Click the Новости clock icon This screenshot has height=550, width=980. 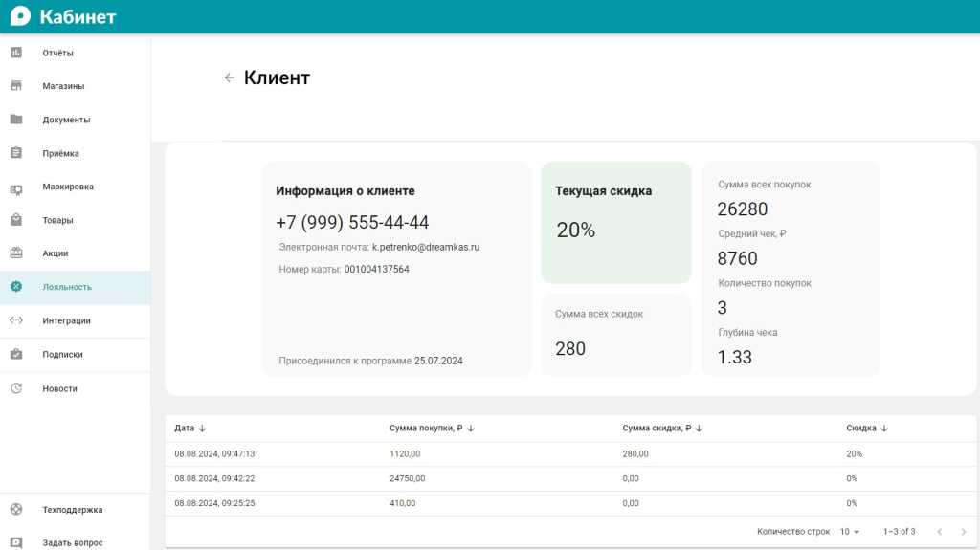point(16,388)
